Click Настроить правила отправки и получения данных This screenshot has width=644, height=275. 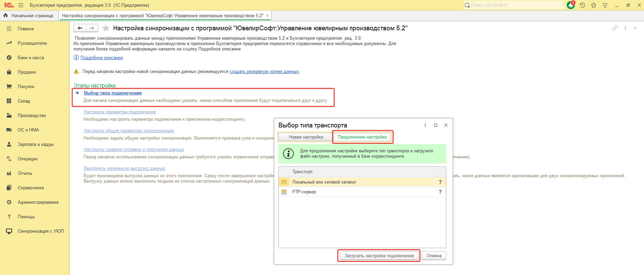coord(134,149)
